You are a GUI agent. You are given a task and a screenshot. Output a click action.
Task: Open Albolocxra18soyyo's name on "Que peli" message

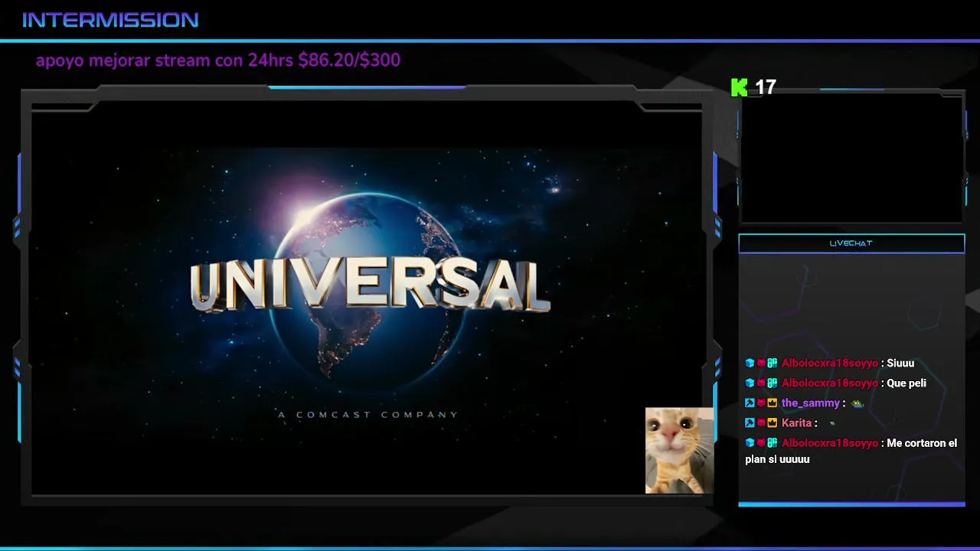(830, 383)
